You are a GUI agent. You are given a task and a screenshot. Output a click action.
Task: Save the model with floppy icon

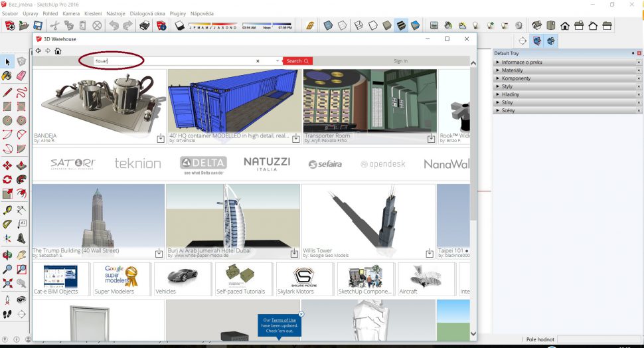click(38, 26)
